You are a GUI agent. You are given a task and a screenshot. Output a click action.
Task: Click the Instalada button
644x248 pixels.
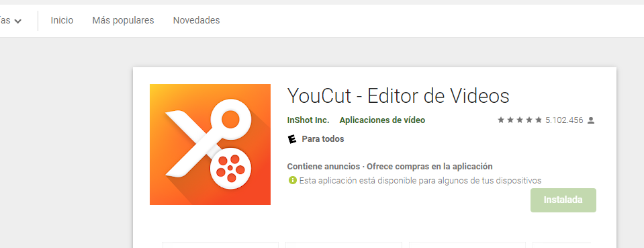[x=563, y=200]
